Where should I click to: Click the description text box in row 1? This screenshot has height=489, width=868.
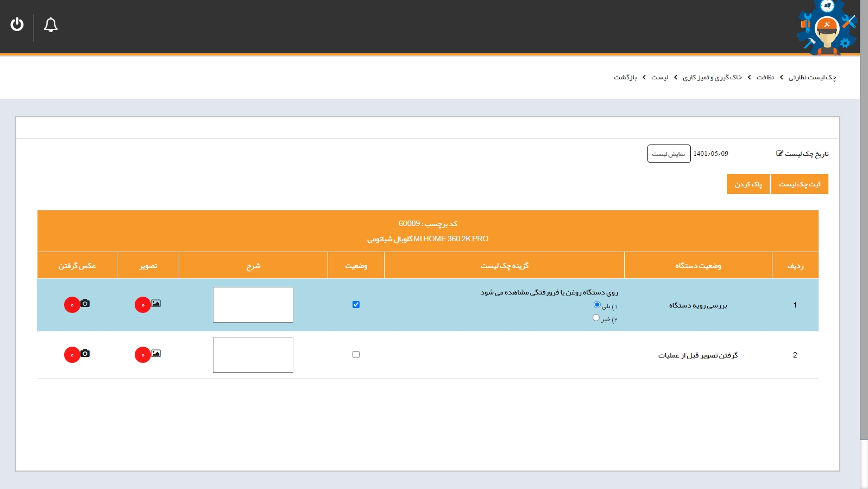pyautogui.click(x=253, y=305)
